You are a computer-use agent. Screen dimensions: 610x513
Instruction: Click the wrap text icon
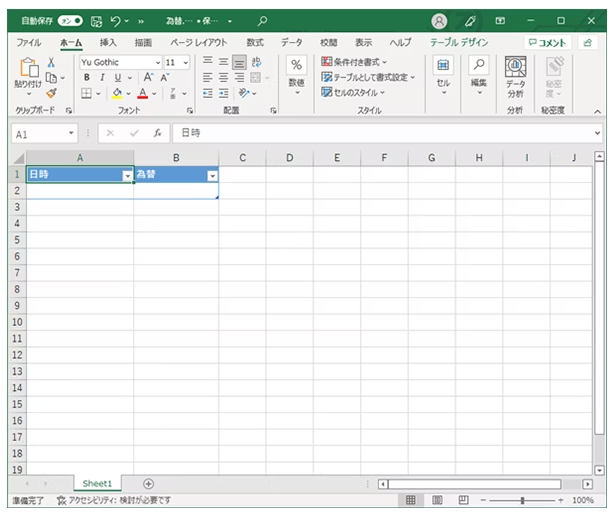pos(256,62)
